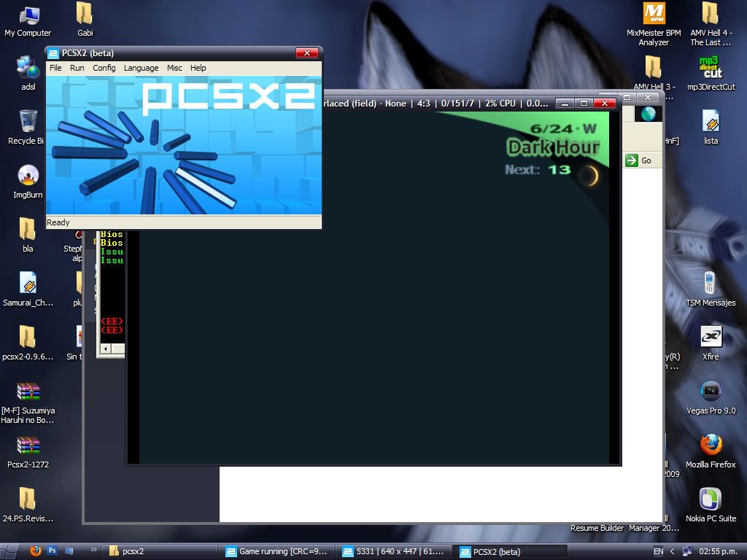Open the Help menu in PCSX2

(198, 68)
